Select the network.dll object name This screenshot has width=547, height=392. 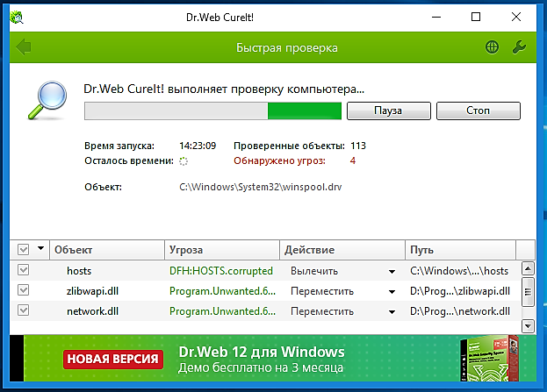92,311
